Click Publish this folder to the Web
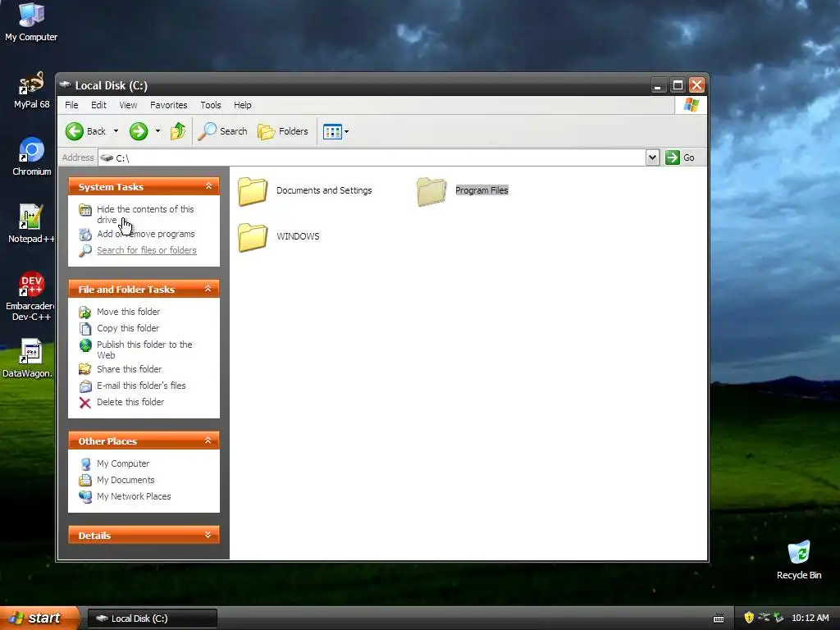The width and height of the screenshot is (840, 630). click(x=144, y=349)
